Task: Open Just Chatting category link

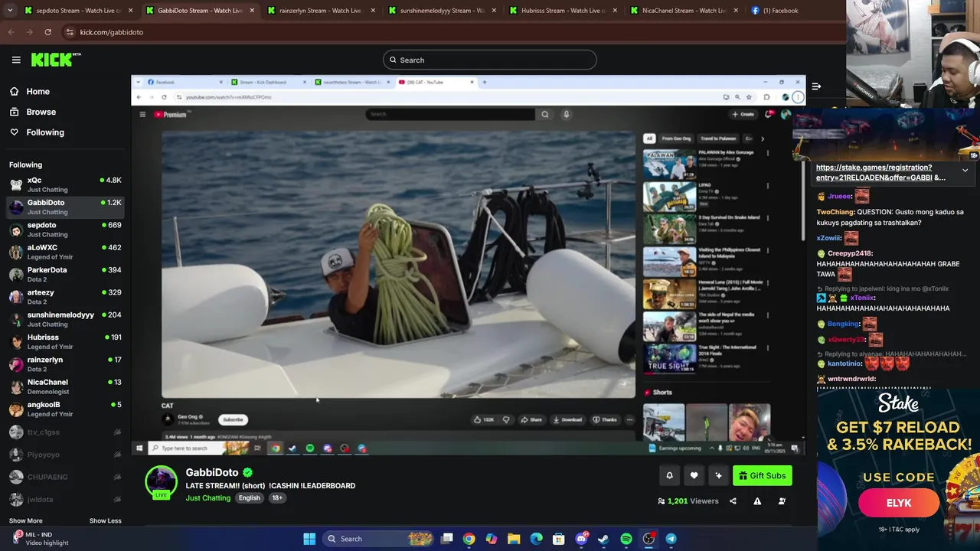Action: (x=207, y=498)
